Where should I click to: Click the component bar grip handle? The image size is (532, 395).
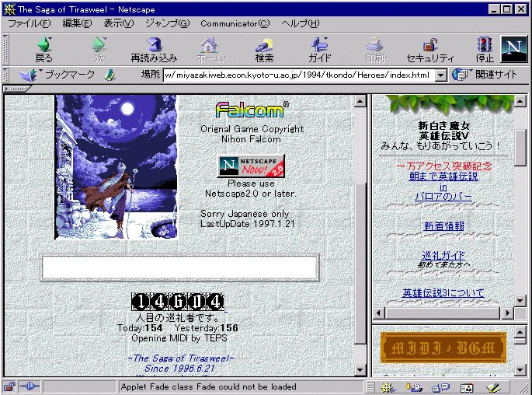pos(370,387)
